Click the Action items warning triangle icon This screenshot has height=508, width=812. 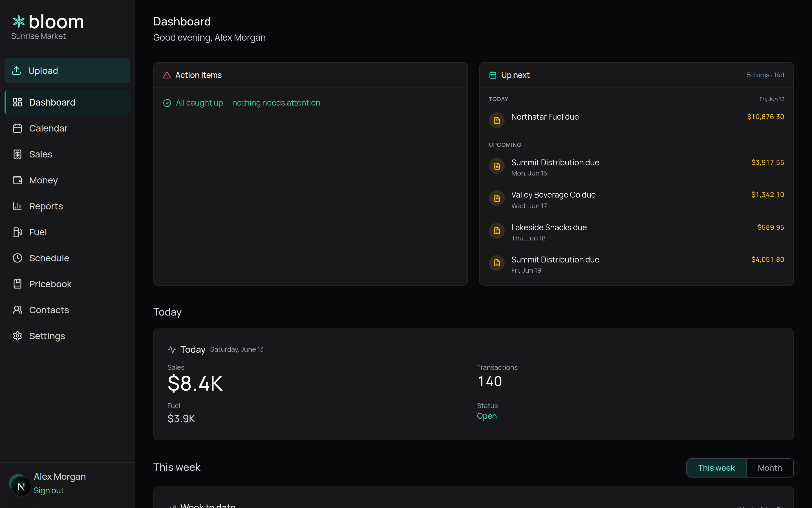click(x=167, y=75)
